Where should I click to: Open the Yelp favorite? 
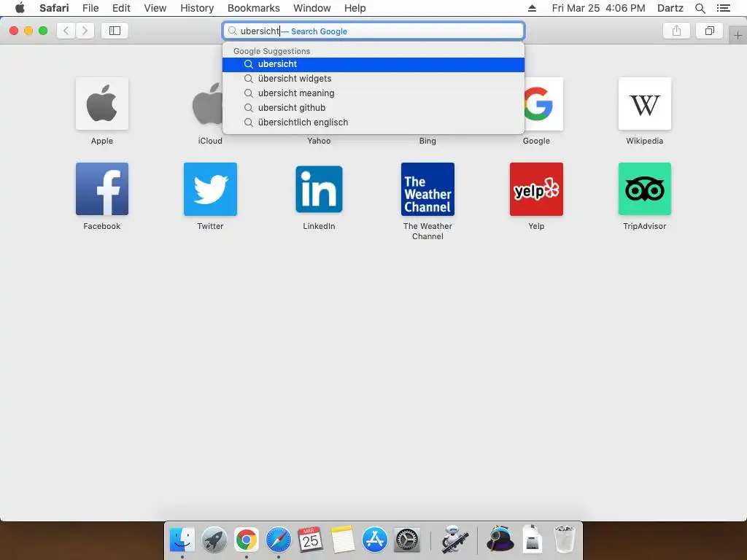(x=536, y=189)
